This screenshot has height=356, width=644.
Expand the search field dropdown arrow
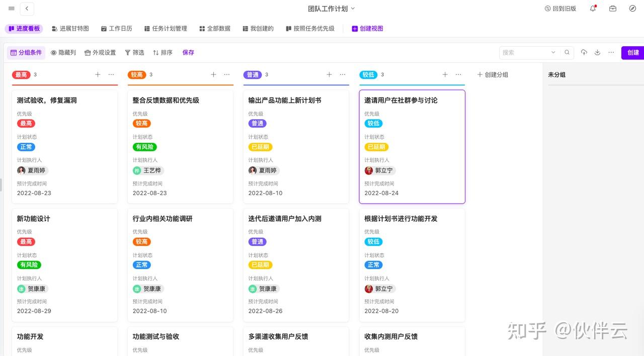coord(553,52)
